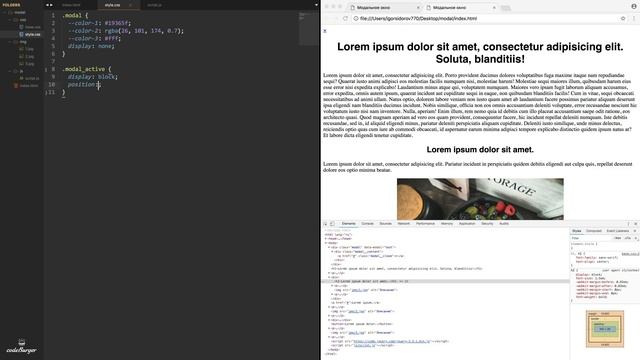Open the Audits tab in DevTools
This screenshot has width=640, height=360.
[x=504, y=224]
